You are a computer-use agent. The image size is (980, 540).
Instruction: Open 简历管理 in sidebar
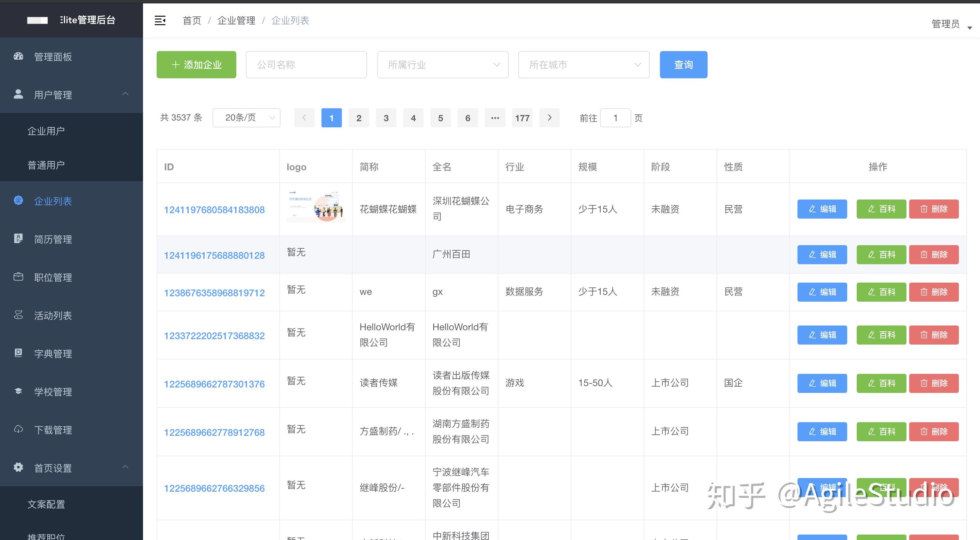click(72, 239)
